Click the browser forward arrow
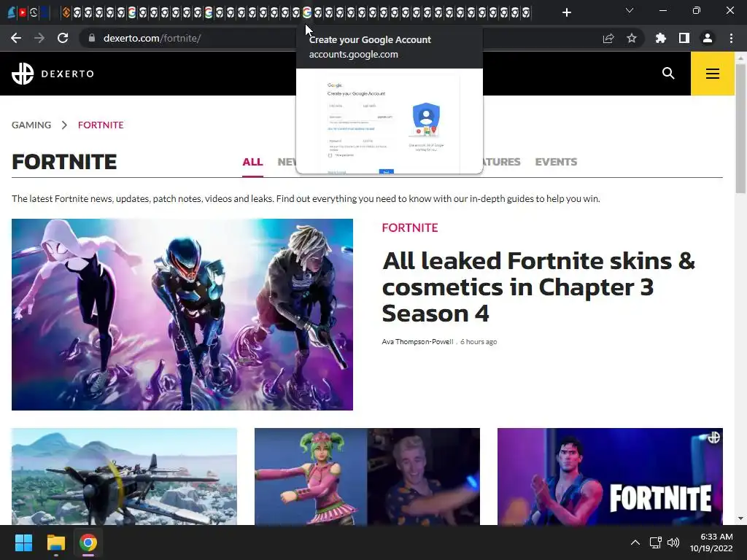The height and width of the screenshot is (560, 747). (39, 38)
